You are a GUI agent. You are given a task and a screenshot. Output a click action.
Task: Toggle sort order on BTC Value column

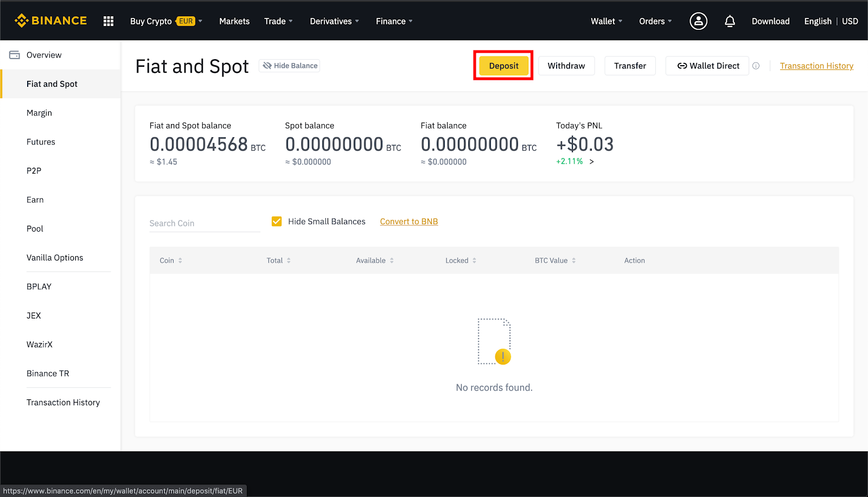[574, 260]
